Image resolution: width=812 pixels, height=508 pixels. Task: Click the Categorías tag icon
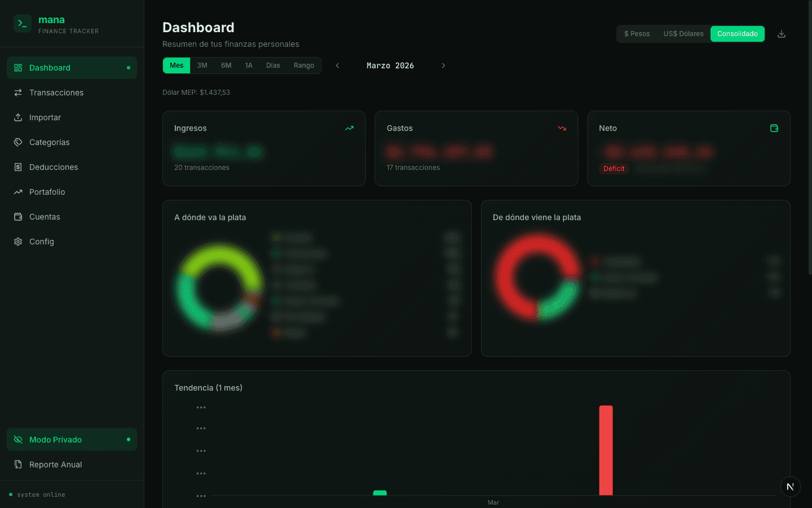click(18, 142)
